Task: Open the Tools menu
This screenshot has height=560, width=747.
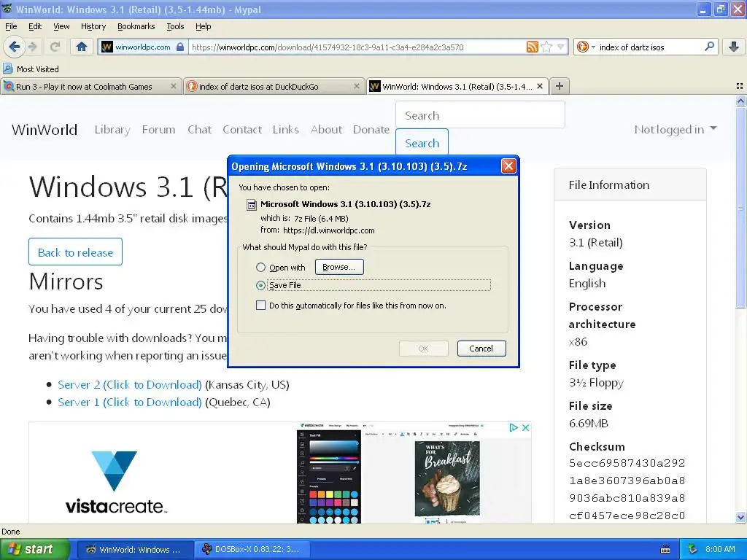Action: [x=175, y=26]
